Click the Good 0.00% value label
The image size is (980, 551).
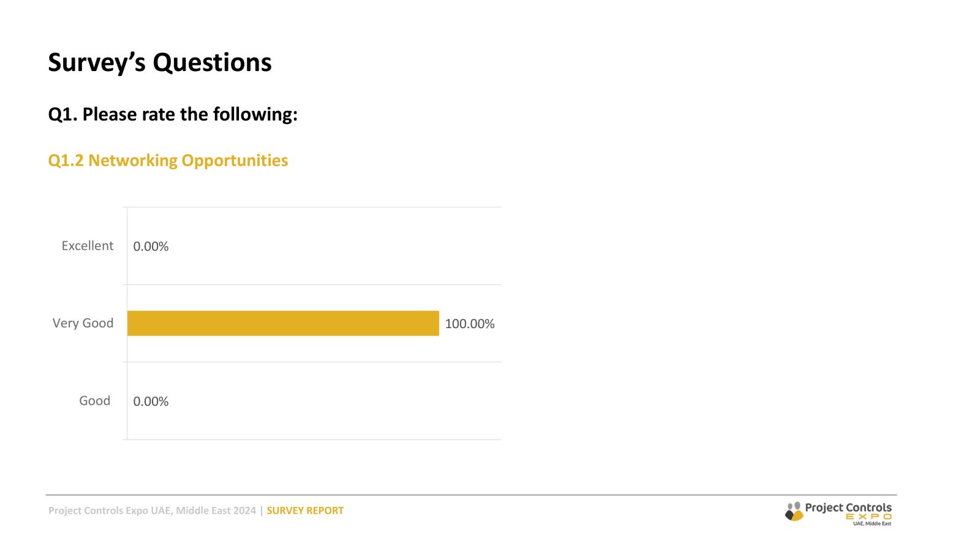pyautogui.click(x=151, y=401)
